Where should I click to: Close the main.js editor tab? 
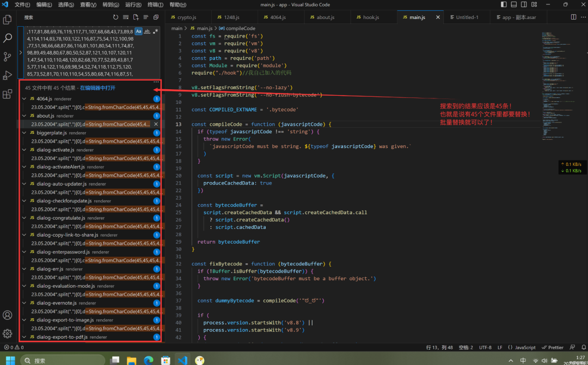tap(438, 17)
